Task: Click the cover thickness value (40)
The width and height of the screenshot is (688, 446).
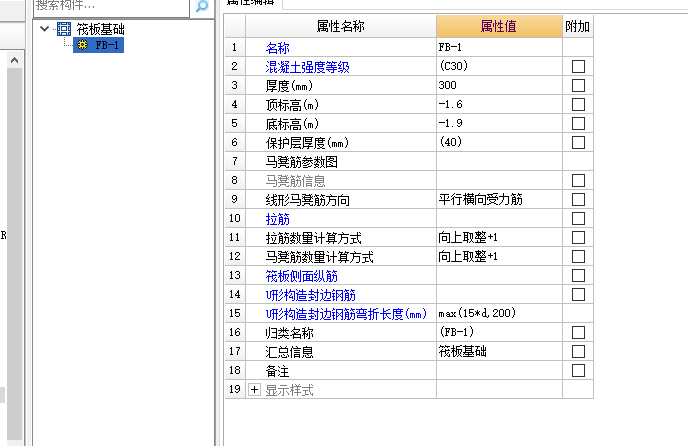Action: 499,142
